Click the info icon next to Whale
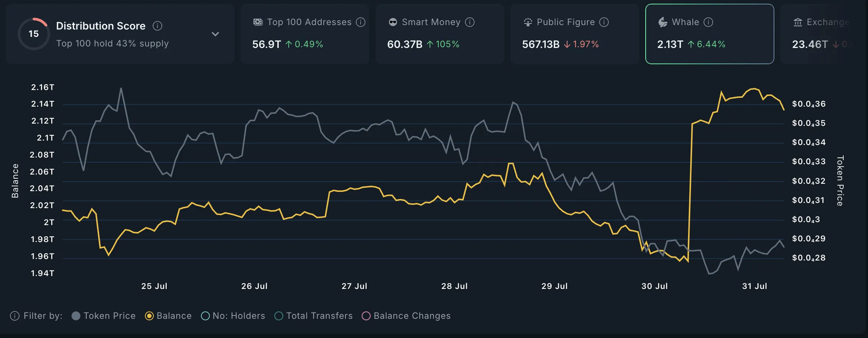The image size is (868, 338). coord(708,22)
